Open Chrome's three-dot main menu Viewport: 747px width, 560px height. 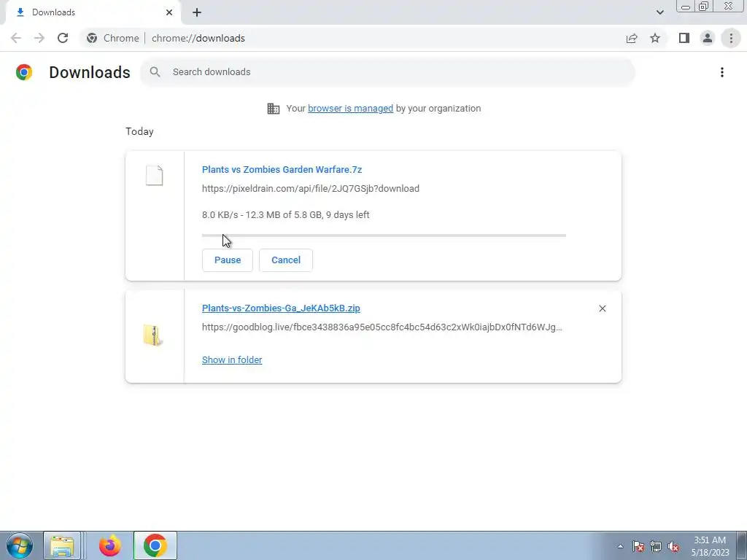(731, 38)
